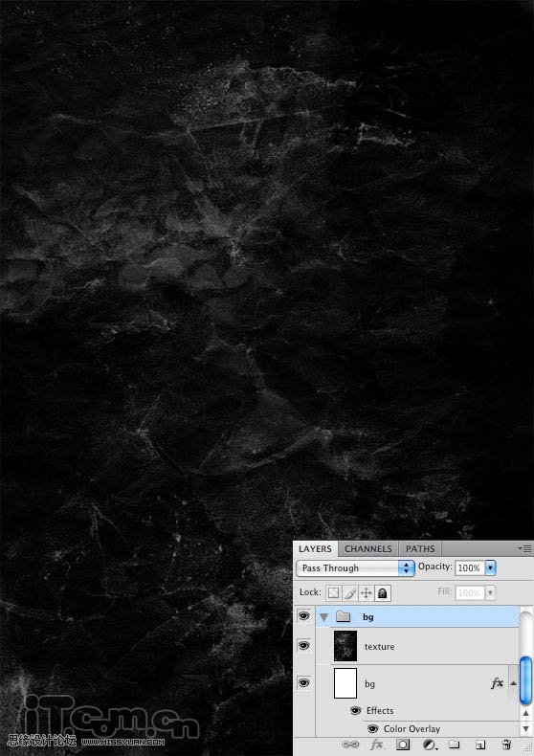Viewport: 534px width, 756px height.
Task: Switch to the Paths tab
Action: [x=420, y=548]
